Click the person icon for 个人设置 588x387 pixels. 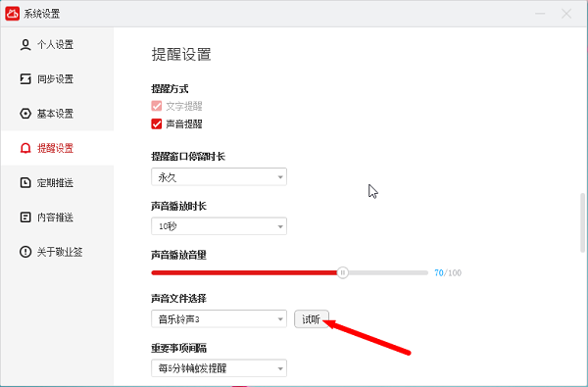(x=25, y=45)
